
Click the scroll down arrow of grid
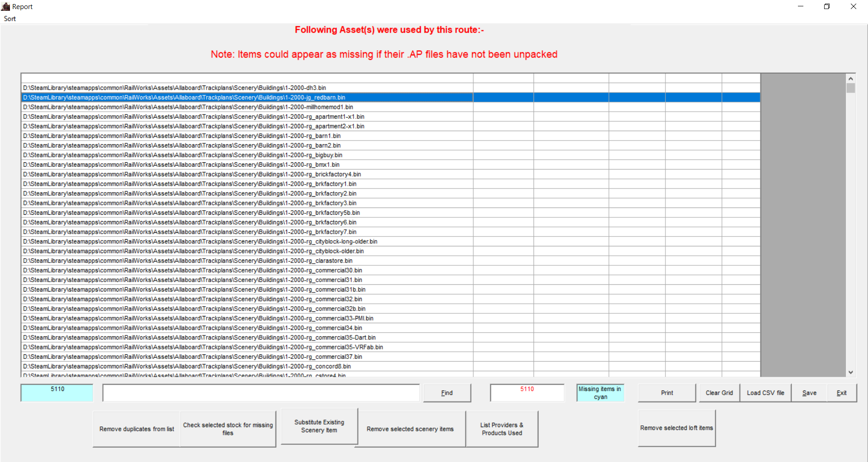850,372
